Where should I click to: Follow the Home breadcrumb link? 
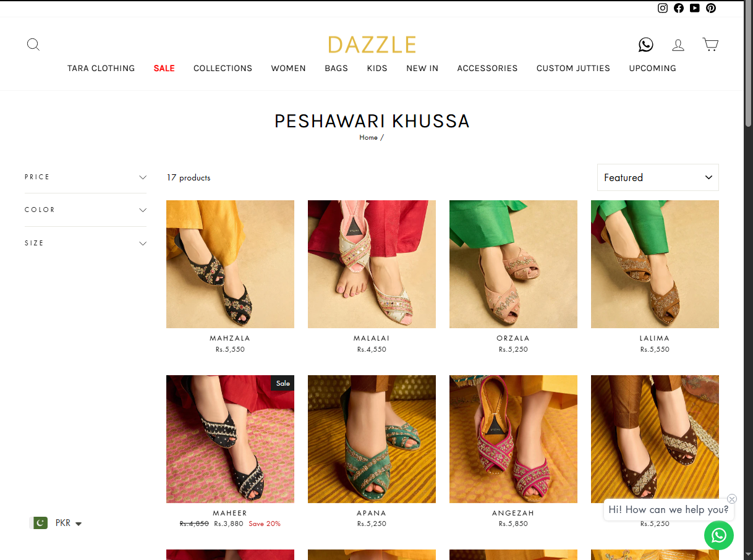pyautogui.click(x=368, y=137)
